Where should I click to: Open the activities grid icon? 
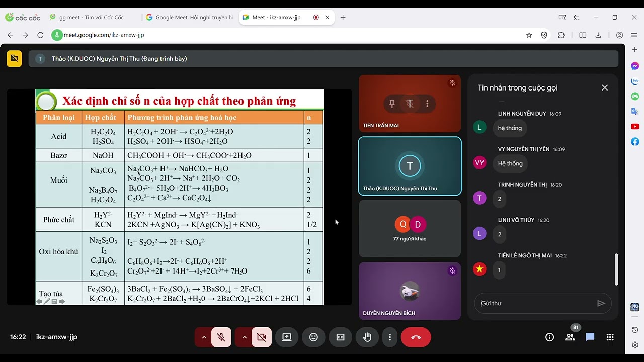(610, 337)
